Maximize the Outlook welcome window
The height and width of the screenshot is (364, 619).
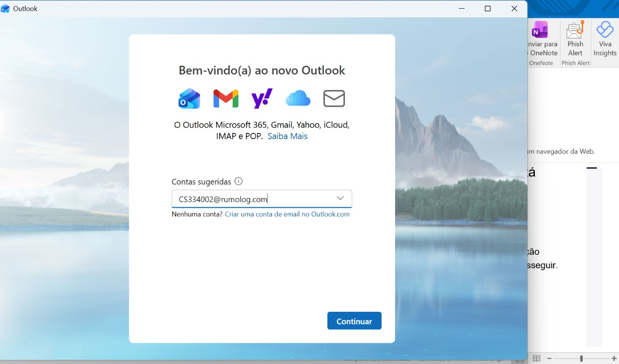coord(487,9)
